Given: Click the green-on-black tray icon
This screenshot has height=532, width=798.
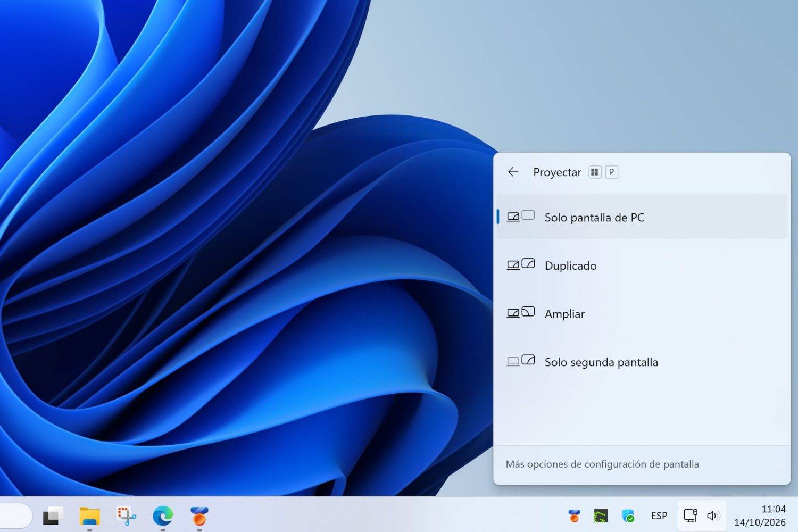Looking at the screenshot, I should (x=601, y=516).
